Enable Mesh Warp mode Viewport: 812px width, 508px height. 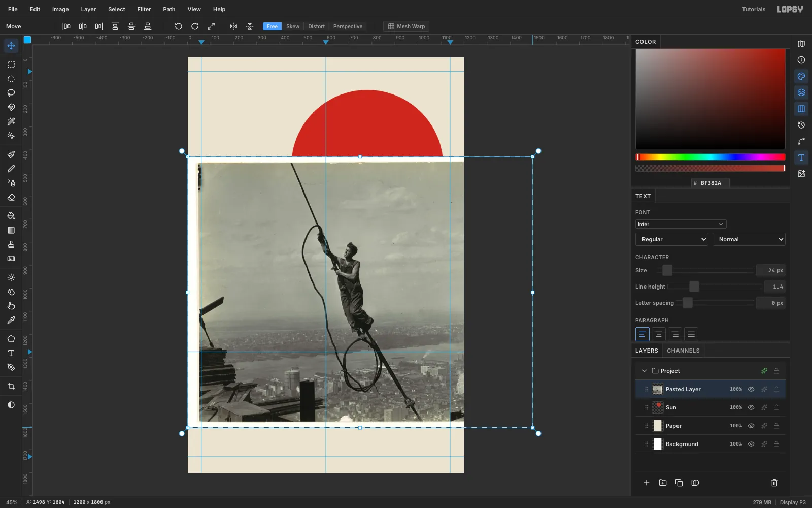coord(406,26)
